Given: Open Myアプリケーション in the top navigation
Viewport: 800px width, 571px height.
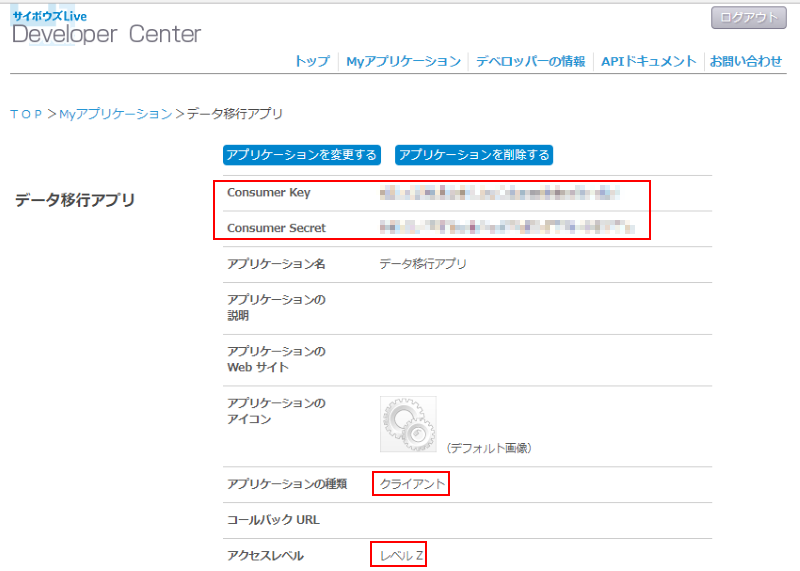Looking at the screenshot, I should (x=404, y=61).
